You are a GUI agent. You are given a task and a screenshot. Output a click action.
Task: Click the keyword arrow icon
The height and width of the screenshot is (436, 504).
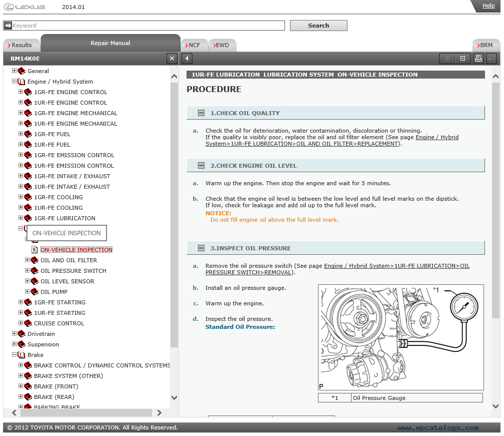8,26
